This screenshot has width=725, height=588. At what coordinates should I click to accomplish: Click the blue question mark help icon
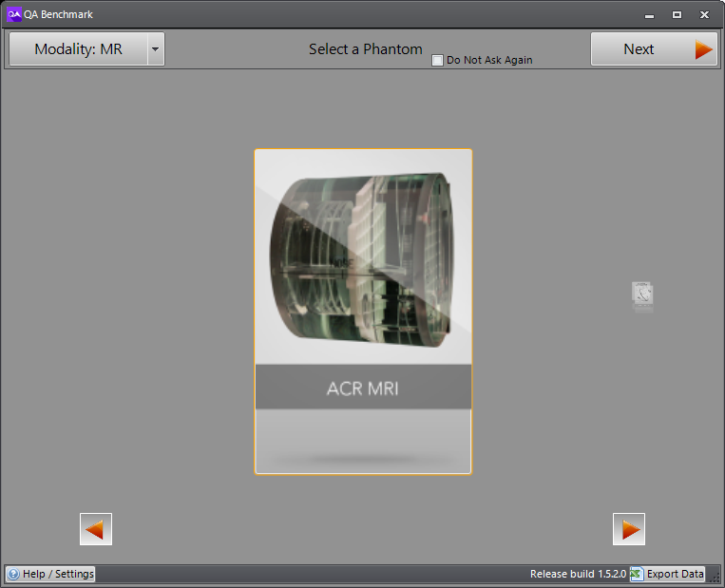pyautogui.click(x=13, y=574)
